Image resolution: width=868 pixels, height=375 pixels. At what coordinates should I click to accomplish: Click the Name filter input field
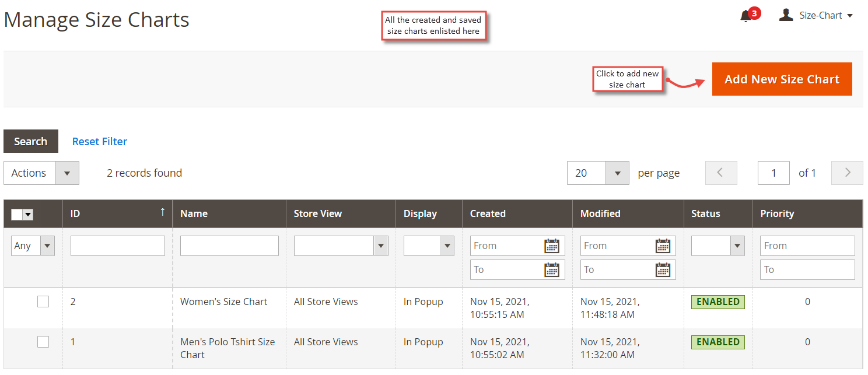coord(229,246)
